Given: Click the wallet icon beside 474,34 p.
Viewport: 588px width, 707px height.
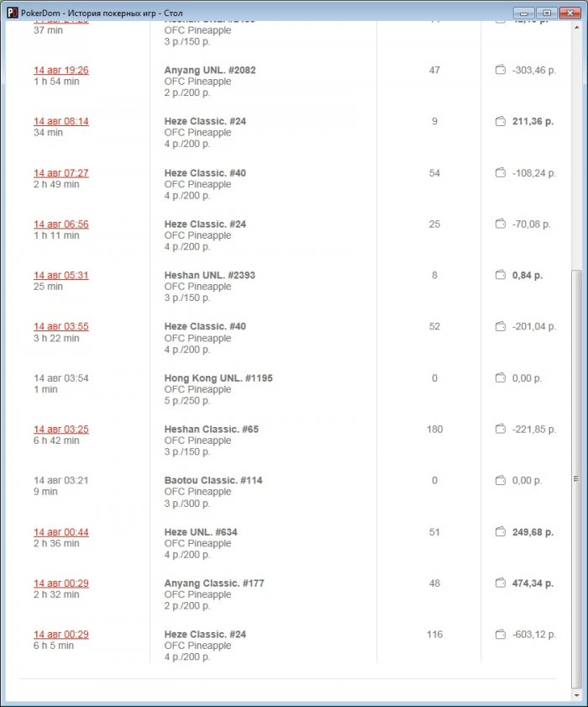Looking at the screenshot, I should 501,583.
